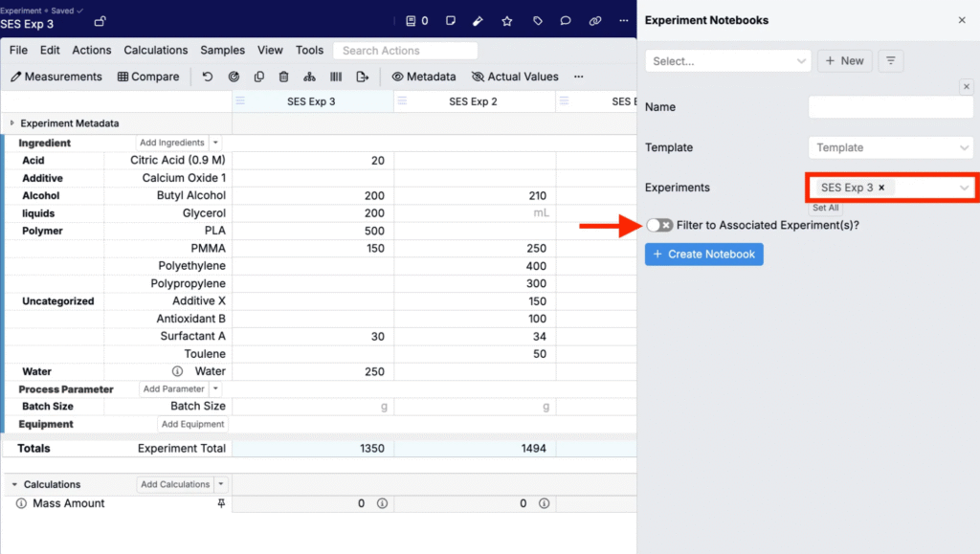Image resolution: width=980 pixels, height=554 pixels.
Task: Click the Add Equipment button
Action: 192,424
